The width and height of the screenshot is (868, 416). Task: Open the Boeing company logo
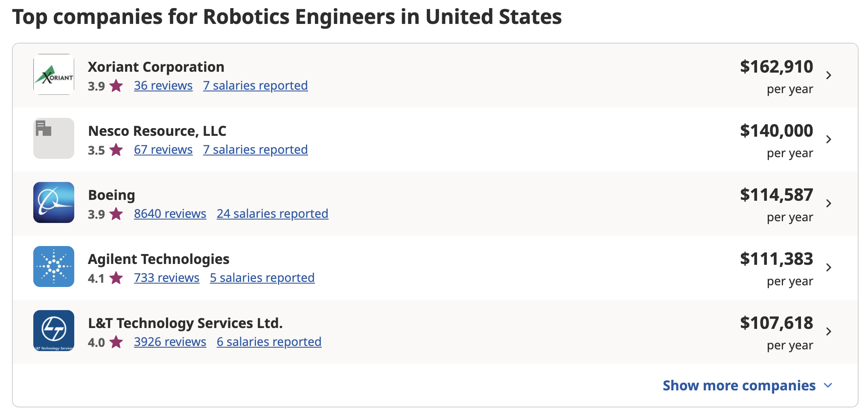(54, 202)
